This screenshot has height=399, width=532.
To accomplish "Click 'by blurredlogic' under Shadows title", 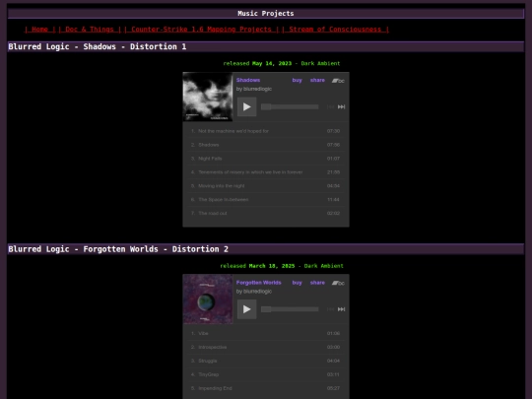I will [254, 89].
